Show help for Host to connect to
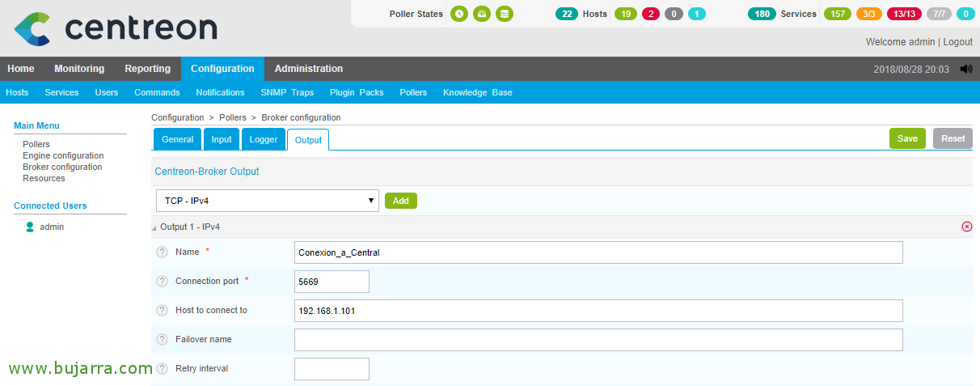Image resolution: width=980 pixels, height=386 pixels. [x=162, y=311]
